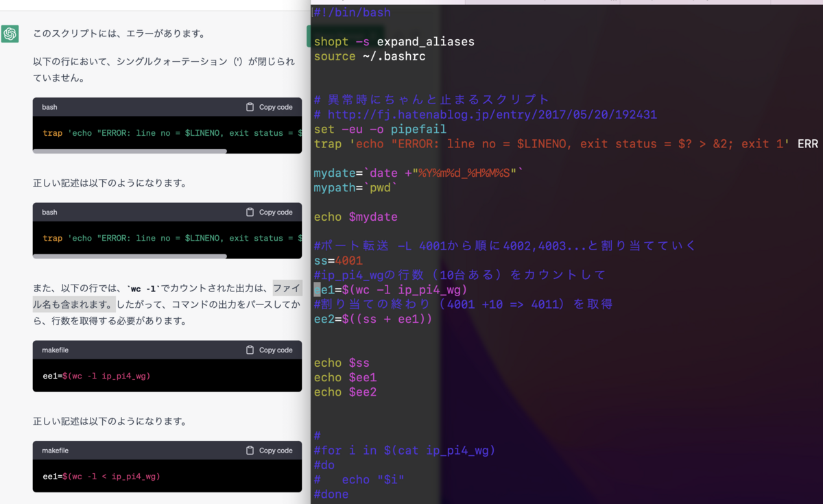The image size is (823, 504).
Task: Select the bash language label on the first block
Action: tap(49, 107)
